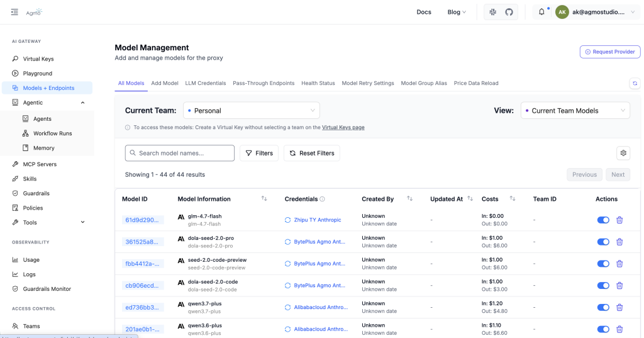This screenshot has height=338, width=644.
Task: Open Guardrails Monitor in sidebar
Action: click(x=47, y=289)
